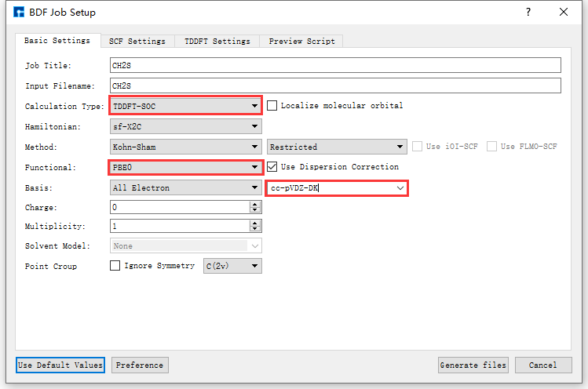Viewport: 588px width, 389px height.
Task: Open the C(2v) point group dropdown
Action: pyautogui.click(x=232, y=266)
